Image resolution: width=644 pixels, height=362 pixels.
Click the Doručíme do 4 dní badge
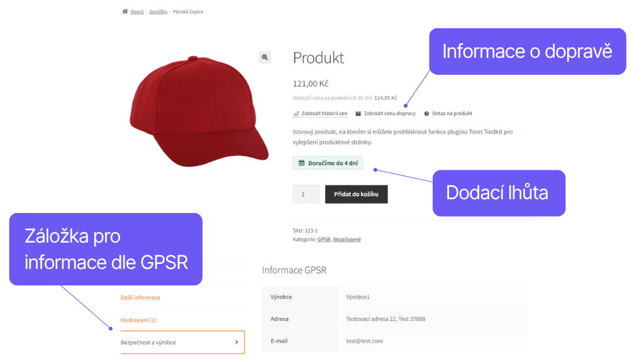pos(328,163)
